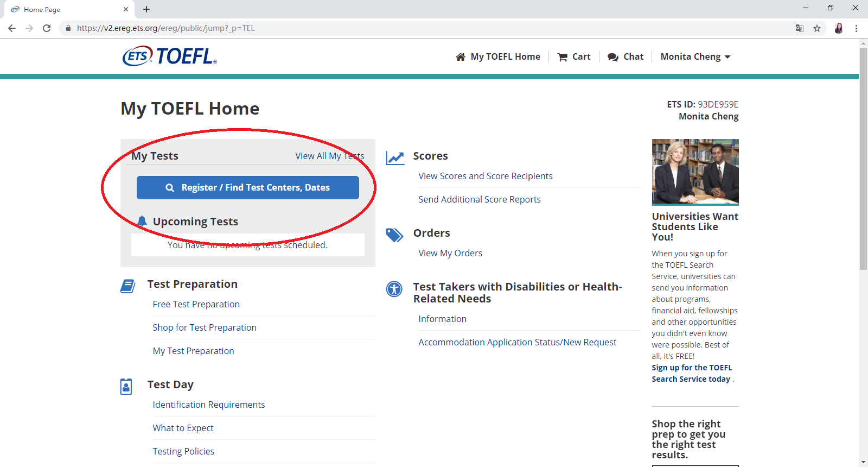Open Shop for Test Preparation link
This screenshot has height=467, width=868.
[205, 327]
